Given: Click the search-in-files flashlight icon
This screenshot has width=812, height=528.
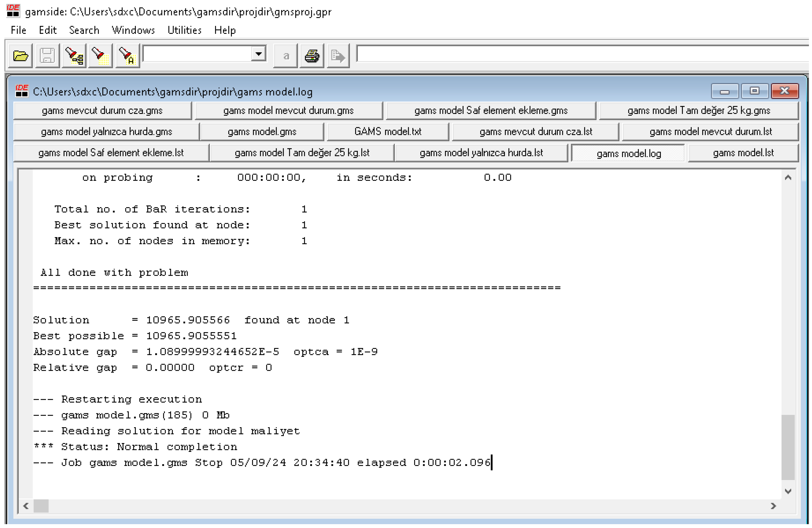Looking at the screenshot, I should (x=74, y=56).
